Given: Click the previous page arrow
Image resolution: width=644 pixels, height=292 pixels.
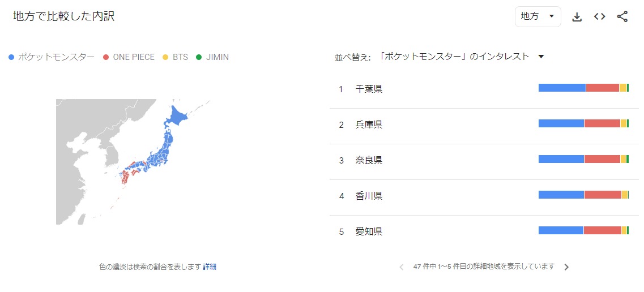Looking at the screenshot, I should [402, 267].
